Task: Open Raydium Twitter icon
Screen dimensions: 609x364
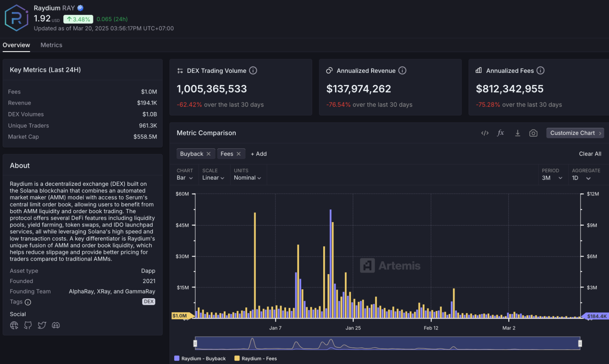Action: point(42,325)
